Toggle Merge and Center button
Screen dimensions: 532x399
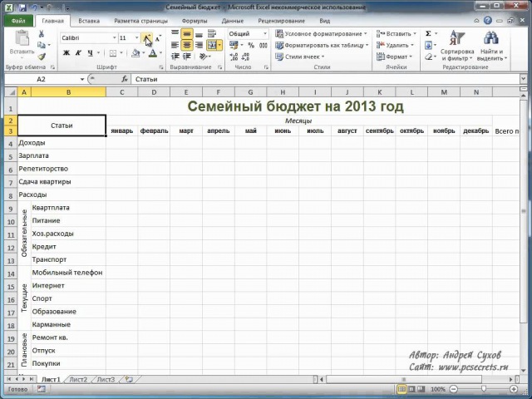tap(212, 45)
